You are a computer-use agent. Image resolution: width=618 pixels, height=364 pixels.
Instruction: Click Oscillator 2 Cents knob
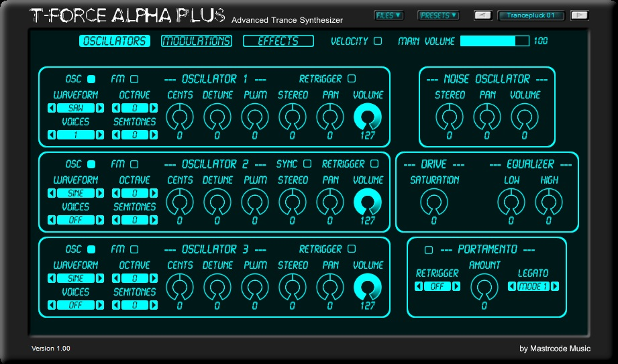pyautogui.click(x=180, y=202)
